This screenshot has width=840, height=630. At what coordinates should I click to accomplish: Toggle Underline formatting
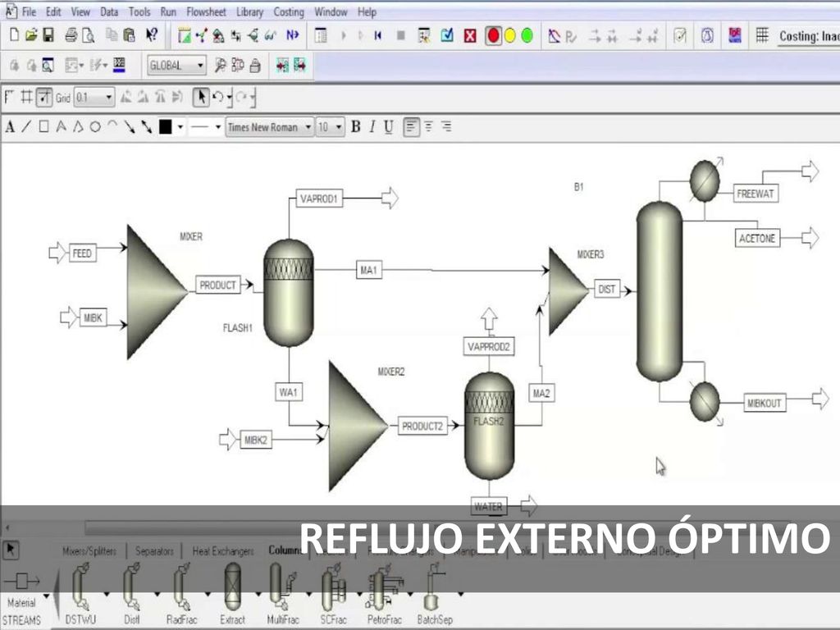[389, 127]
